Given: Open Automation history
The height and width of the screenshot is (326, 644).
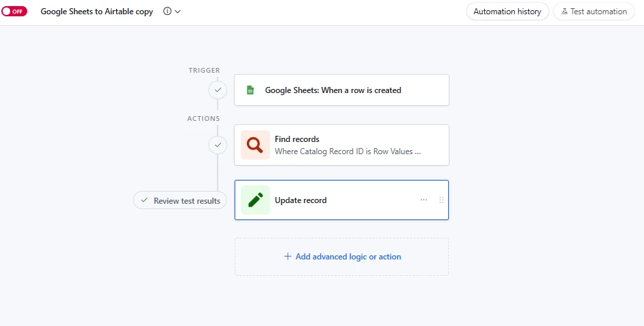Looking at the screenshot, I should (507, 12).
